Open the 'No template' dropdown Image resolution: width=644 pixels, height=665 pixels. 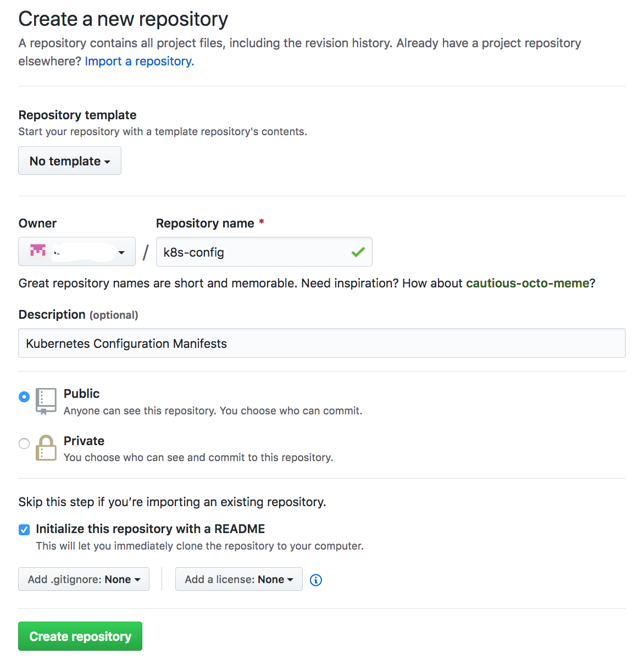pyautogui.click(x=69, y=160)
